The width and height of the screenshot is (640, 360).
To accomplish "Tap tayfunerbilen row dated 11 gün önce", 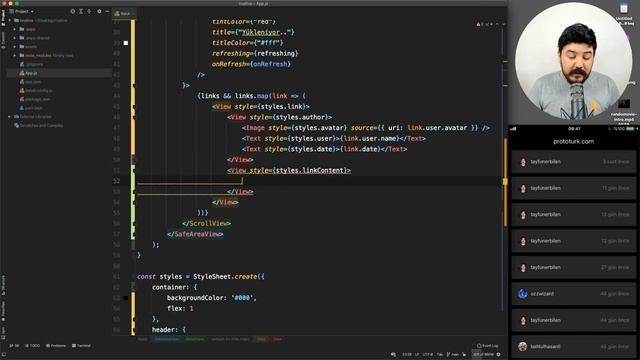I will click(573, 188).
